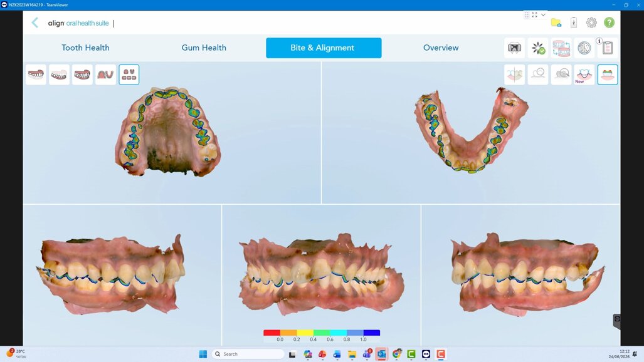Click the red segment of the color scale
This screenshot has width=644, height=362.
tap(272, 333)
